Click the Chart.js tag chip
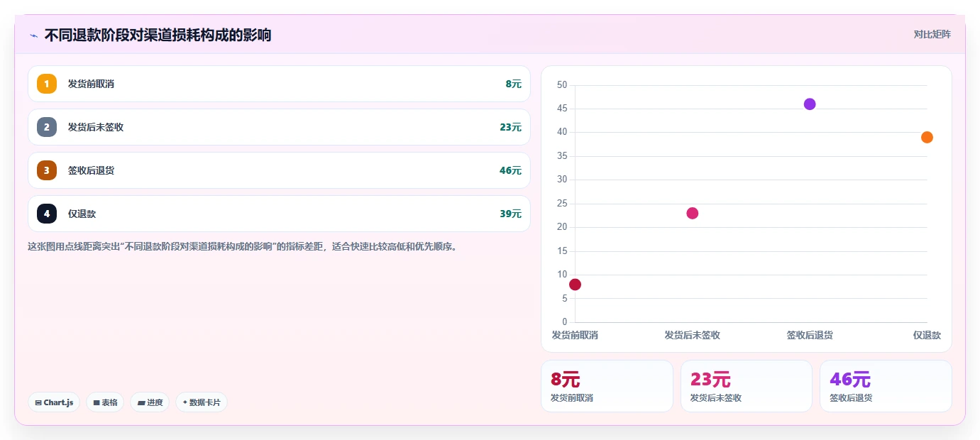The image size is (980, 440). tap(54, 402)
